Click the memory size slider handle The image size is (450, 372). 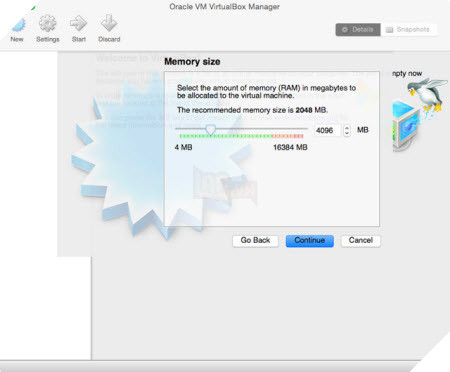pos(210,130)
